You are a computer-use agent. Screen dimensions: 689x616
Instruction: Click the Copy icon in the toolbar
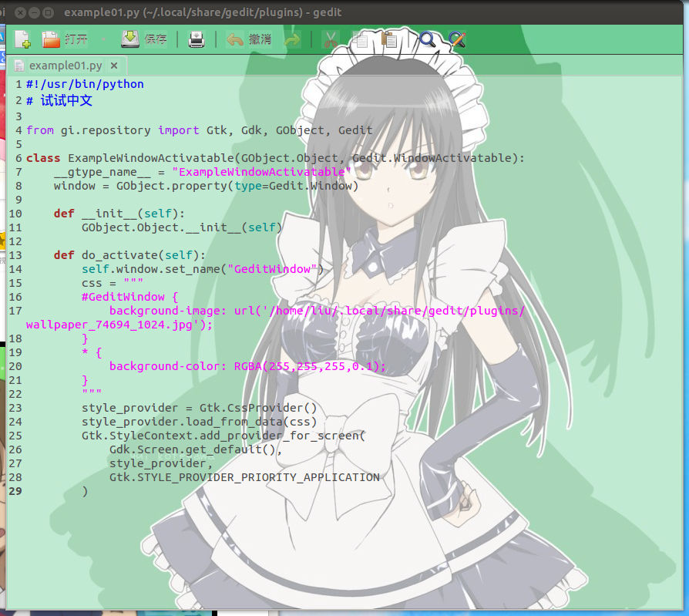pos(361,39)
